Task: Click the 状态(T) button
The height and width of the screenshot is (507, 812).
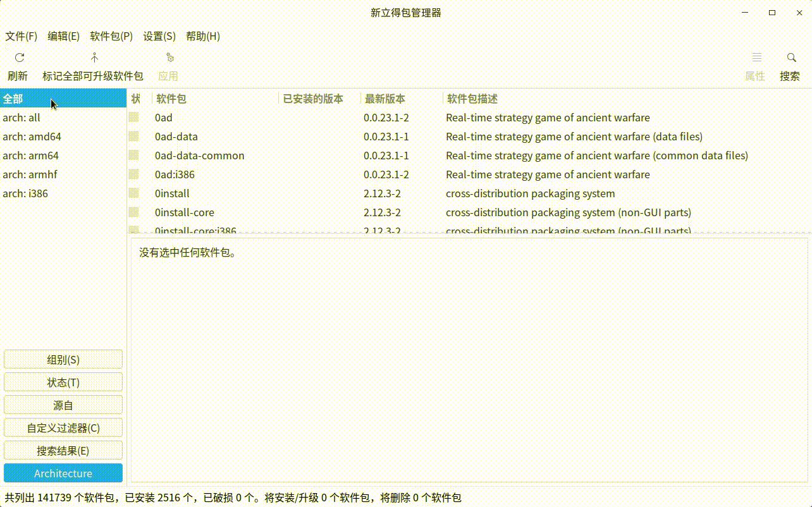Action: click(x=63, y=382)
